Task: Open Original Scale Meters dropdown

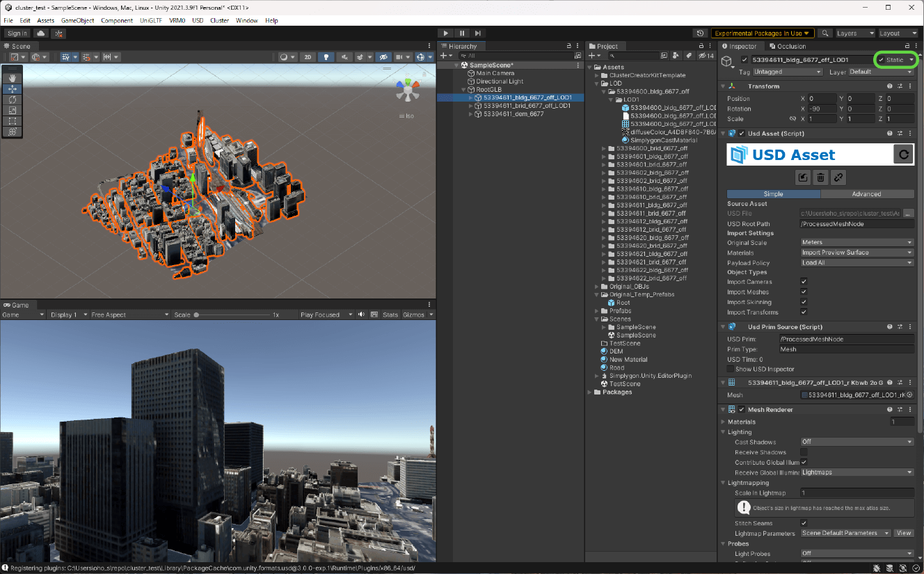Action: 857,242
